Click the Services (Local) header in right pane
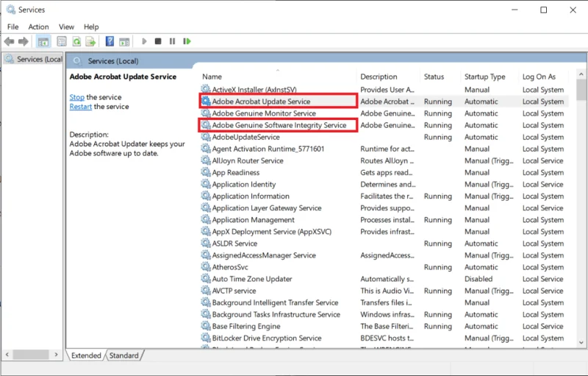588x376 pixels. point(113,61)
